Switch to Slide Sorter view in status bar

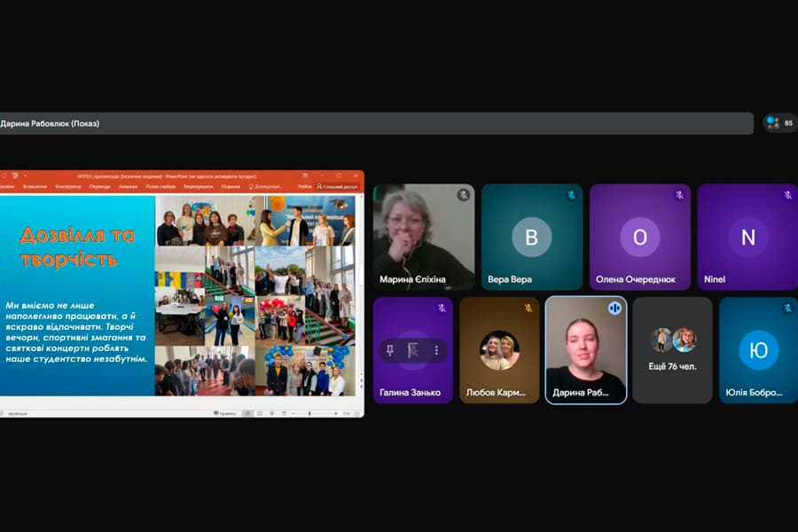coord(260,413)
